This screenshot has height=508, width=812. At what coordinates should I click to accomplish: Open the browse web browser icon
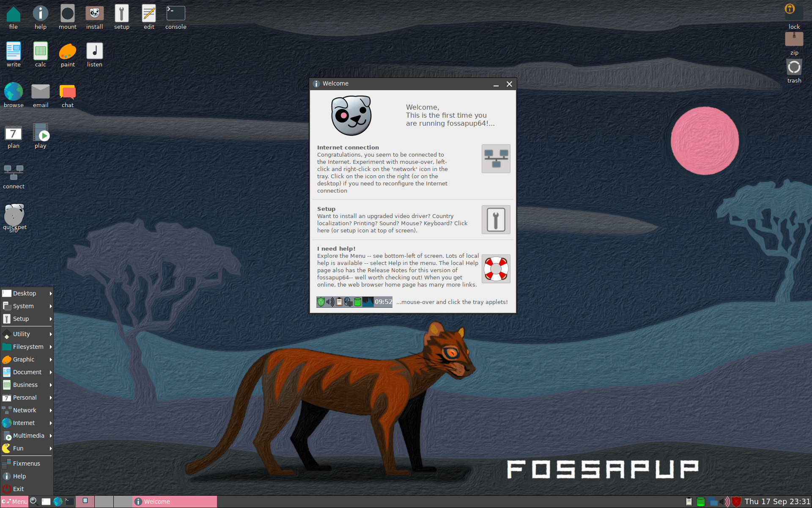[x=14, y=92]
